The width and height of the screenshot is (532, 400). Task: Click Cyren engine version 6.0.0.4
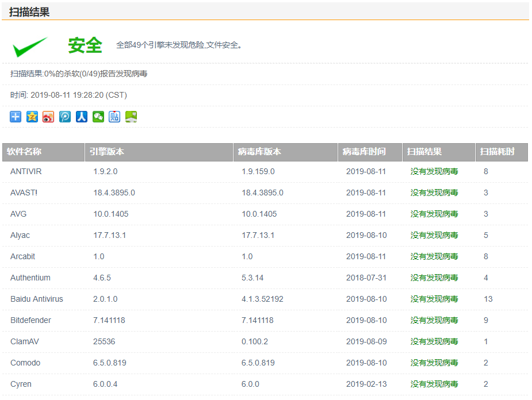pyautogui.click(x=105, y=384)
